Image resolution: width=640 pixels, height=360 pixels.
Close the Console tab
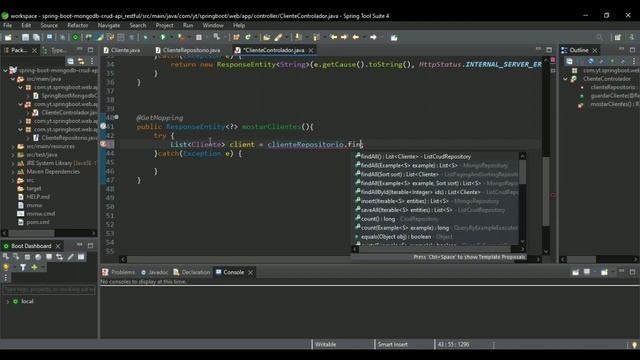coord(250,272)
